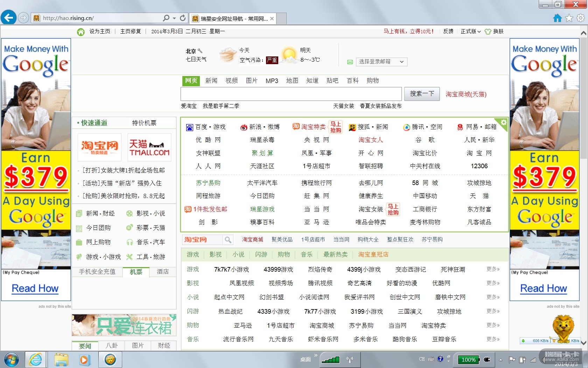Screen dimensions: 588x368
Task: Switch to the 新闻 search tab
Action: (211, 81)
